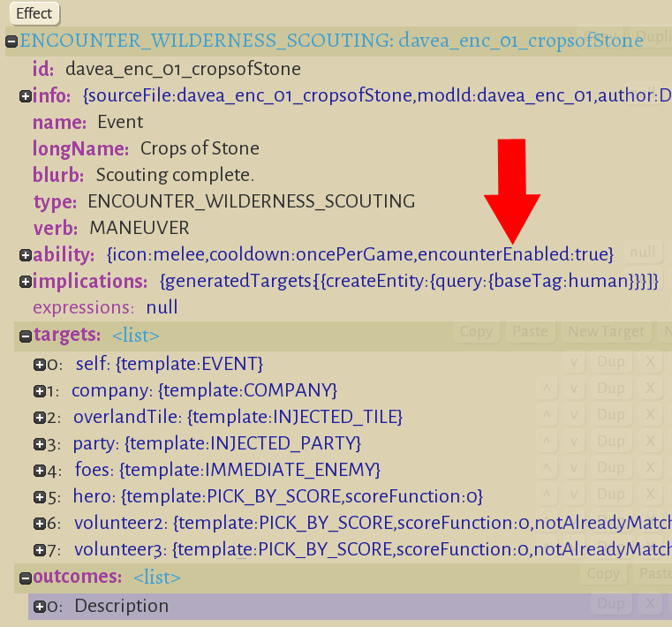Expand target 0 self entry

(39, 364)
